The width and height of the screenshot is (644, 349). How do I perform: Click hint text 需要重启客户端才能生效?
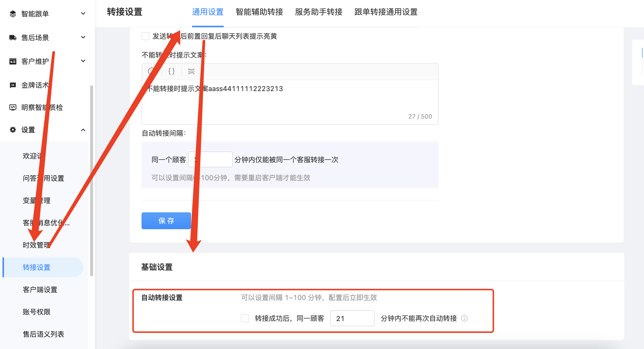(x=272, y=178)
